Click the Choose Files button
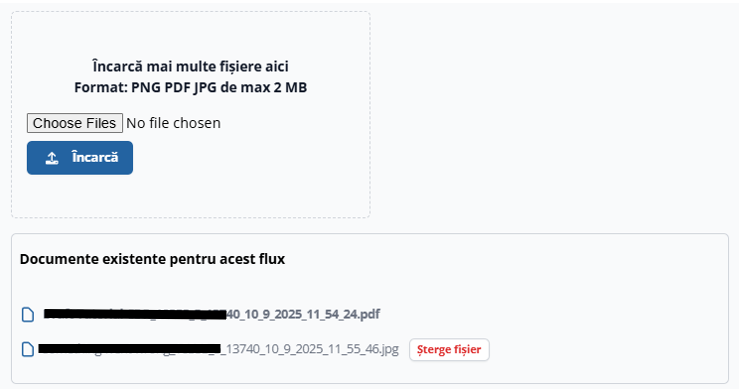The height and width of the screenshot is (389, 740). pyautogui.click(x=75, y=123)
